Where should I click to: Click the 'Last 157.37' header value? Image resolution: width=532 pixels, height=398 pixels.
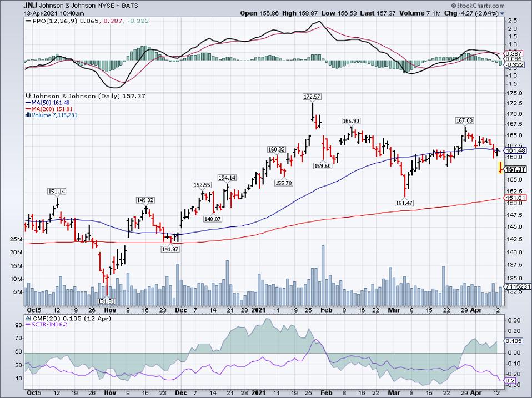(x=378, y=13)
